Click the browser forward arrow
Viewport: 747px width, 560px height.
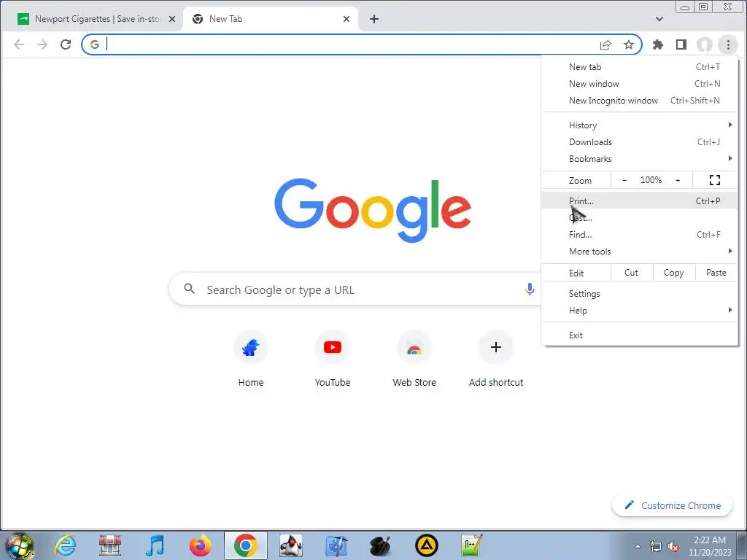[x=42, y=44]
